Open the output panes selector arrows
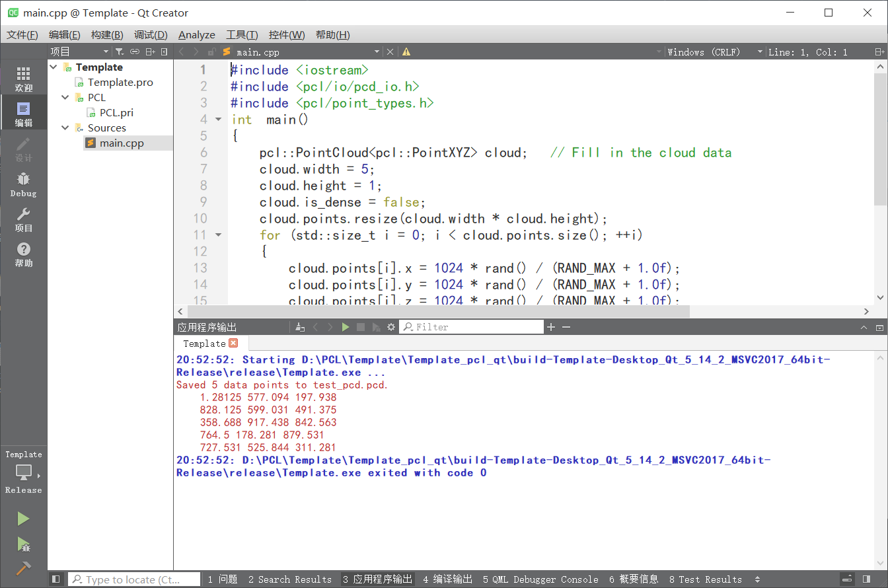This screenshot has width=888, height=588. click(757, 579)
